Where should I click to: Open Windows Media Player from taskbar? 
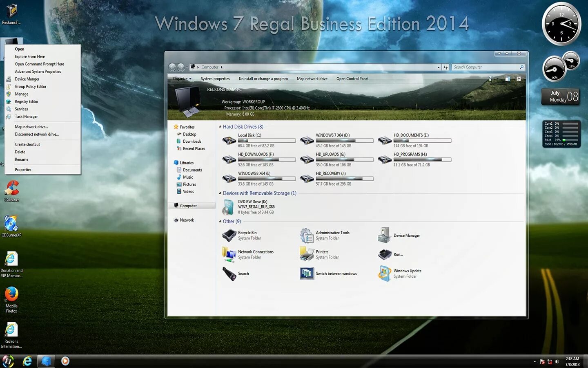[x=65, y=361]
